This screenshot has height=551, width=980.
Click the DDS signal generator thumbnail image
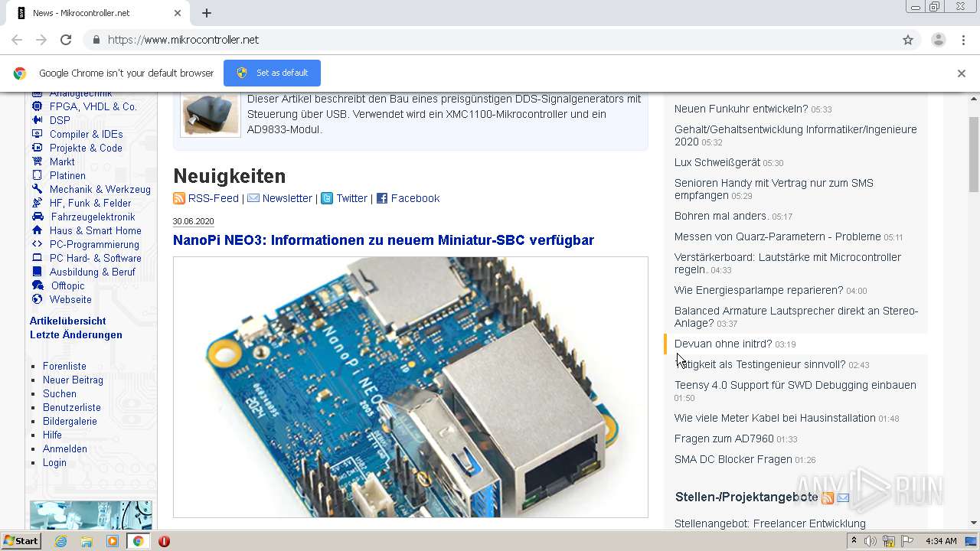click(210, 114)
